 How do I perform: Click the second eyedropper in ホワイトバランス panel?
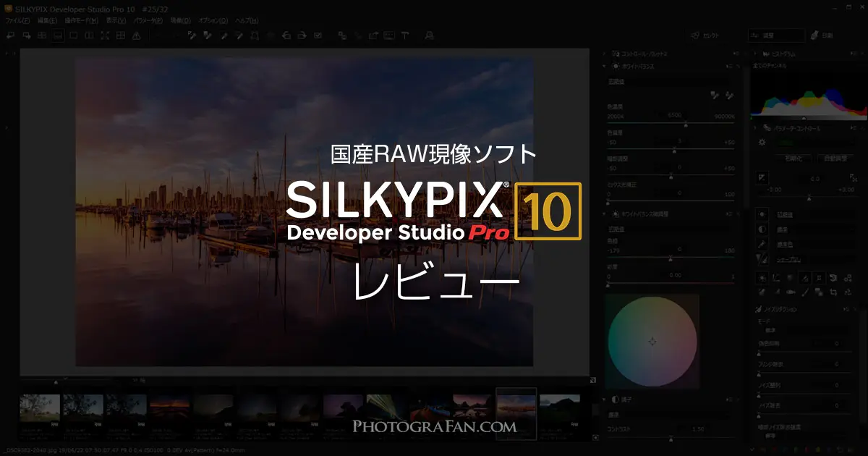pos(729,94)
